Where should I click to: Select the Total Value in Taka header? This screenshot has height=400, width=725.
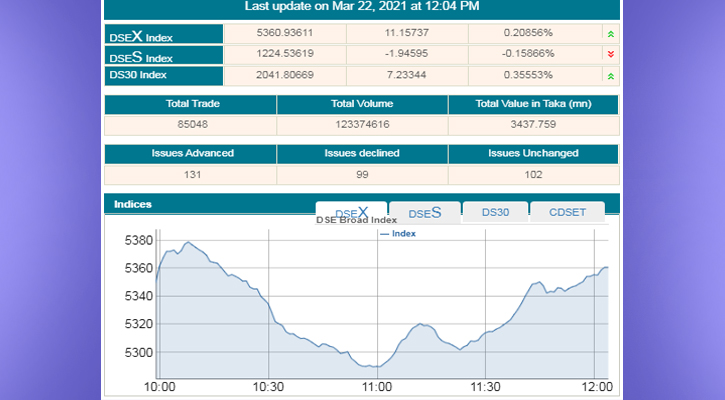533,104
